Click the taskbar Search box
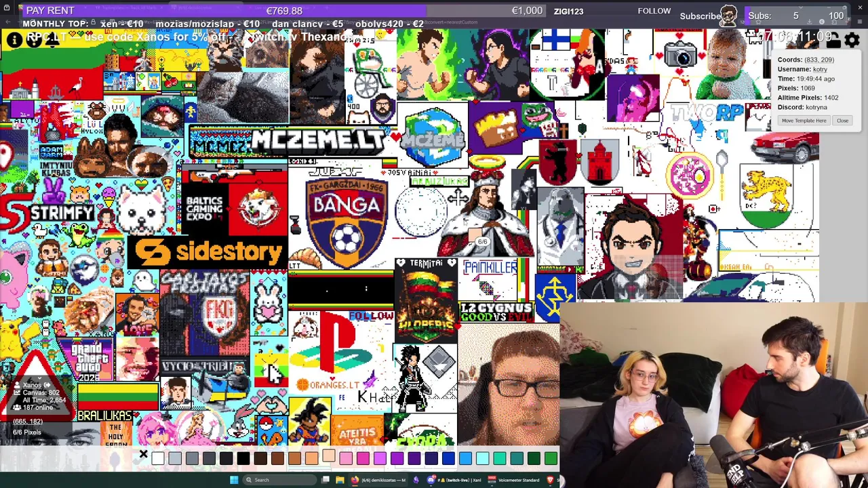 [279, 480]
